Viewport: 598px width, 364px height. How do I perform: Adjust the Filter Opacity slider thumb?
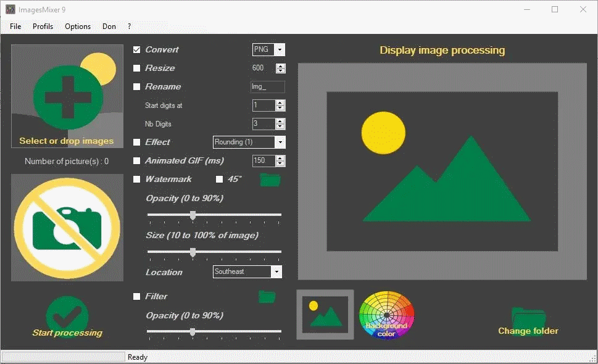coord(193,332)
